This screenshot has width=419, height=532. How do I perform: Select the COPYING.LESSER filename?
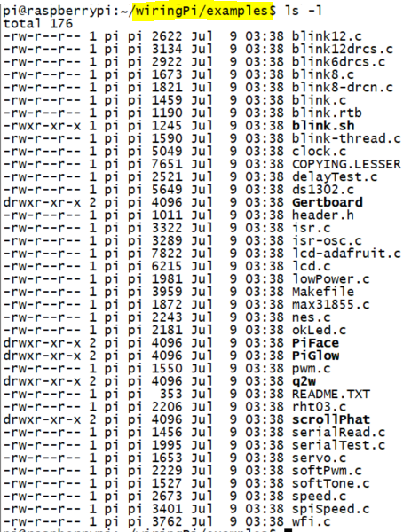click(x=346, y=164)
